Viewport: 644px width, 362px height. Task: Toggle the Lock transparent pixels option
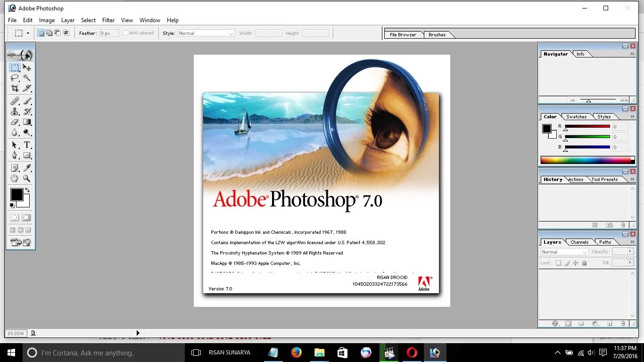point(559,263)
